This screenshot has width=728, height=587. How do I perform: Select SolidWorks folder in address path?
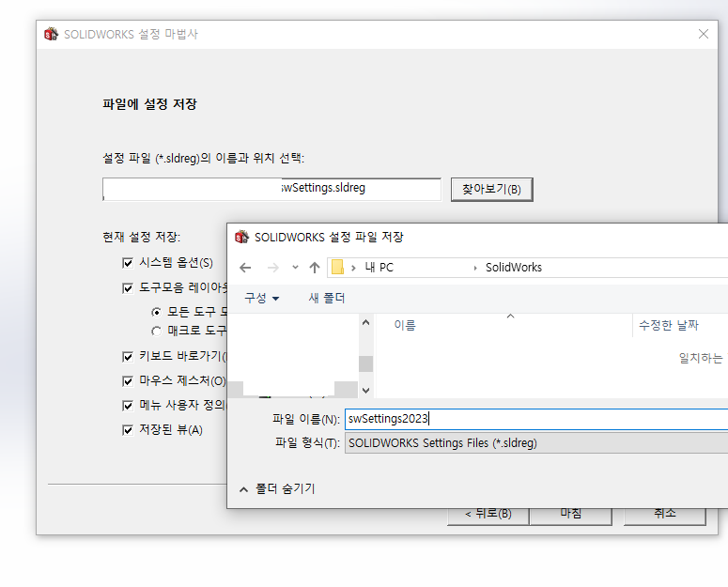click(514, 268)
